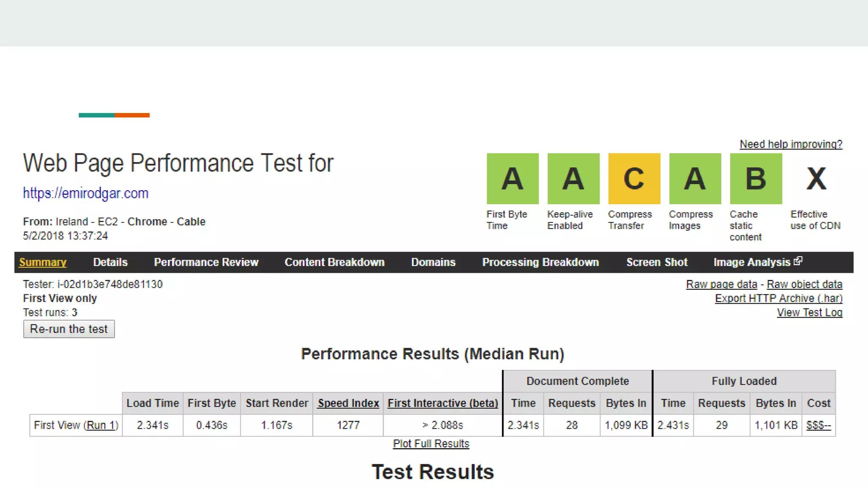This screenshot has width=868, height=488.
Task: Open the Run 1 link in First View row
Action: tap(101, 425)
